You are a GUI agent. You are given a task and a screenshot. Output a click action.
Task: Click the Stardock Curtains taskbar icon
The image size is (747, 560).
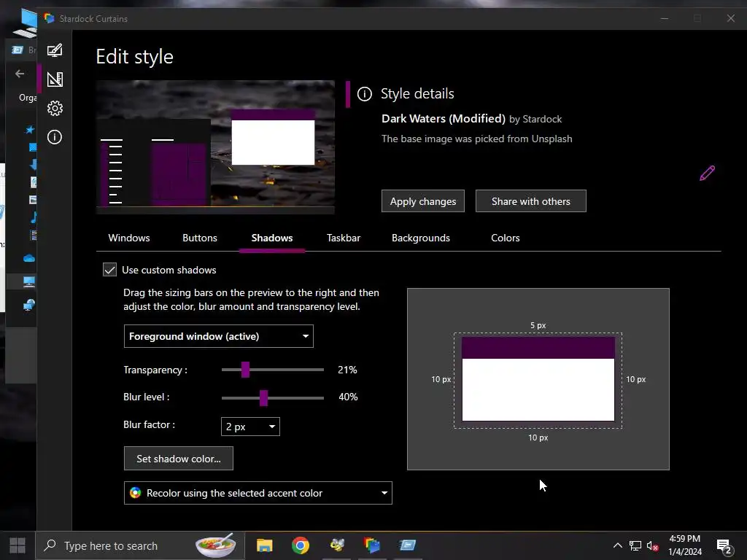(371, 545)
